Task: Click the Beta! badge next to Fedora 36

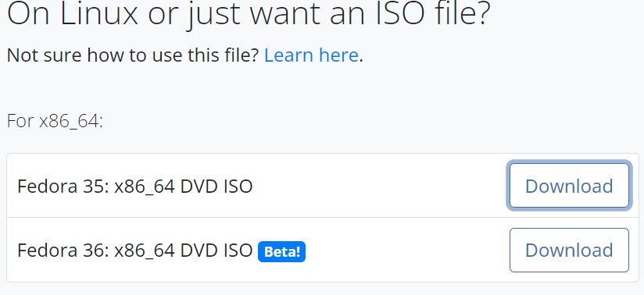Action: [281, 251]
